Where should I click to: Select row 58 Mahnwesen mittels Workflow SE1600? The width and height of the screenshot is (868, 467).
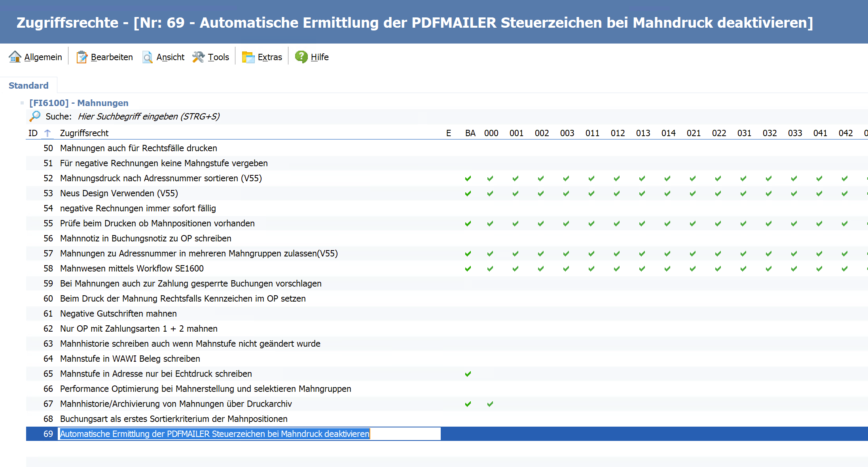point(132,269)
